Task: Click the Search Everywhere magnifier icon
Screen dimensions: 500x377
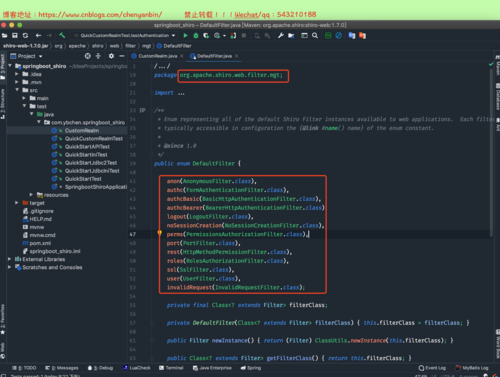Action: click(x=315, y=35)
